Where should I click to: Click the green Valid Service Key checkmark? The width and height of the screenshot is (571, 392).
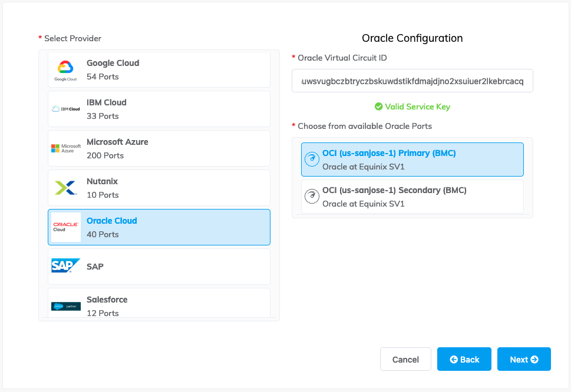(378, 107)
